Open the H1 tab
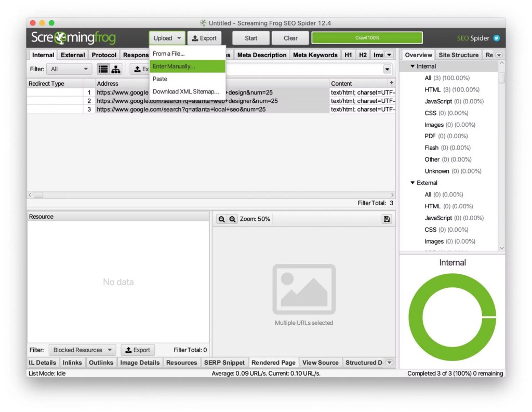This screenshot has height=412, width=532. coord(348,55)
